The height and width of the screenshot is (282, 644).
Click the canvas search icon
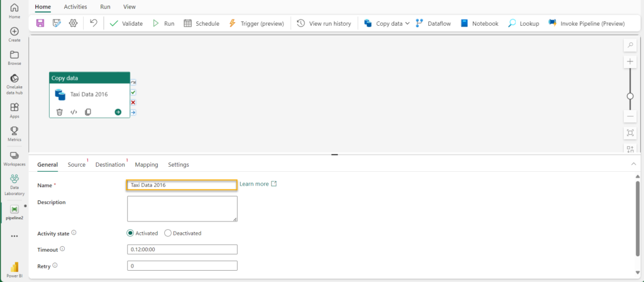pos(630,45)
